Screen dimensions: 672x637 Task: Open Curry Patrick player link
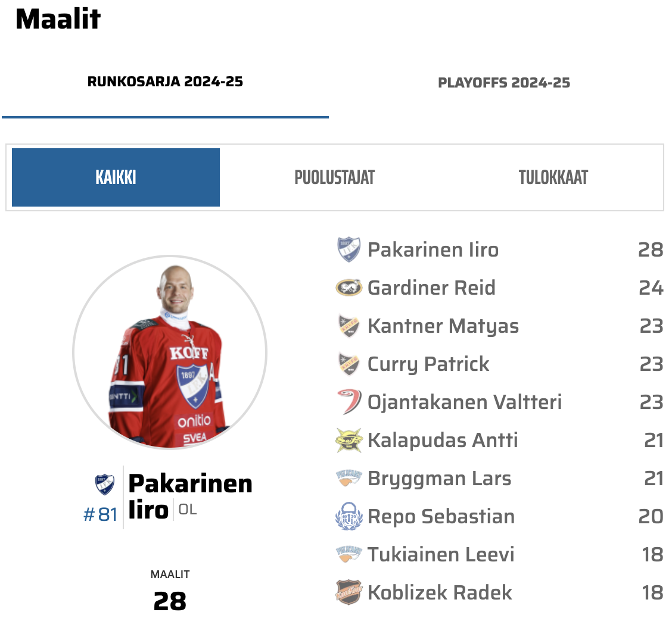pyautogui.click(x=428, y=364)
